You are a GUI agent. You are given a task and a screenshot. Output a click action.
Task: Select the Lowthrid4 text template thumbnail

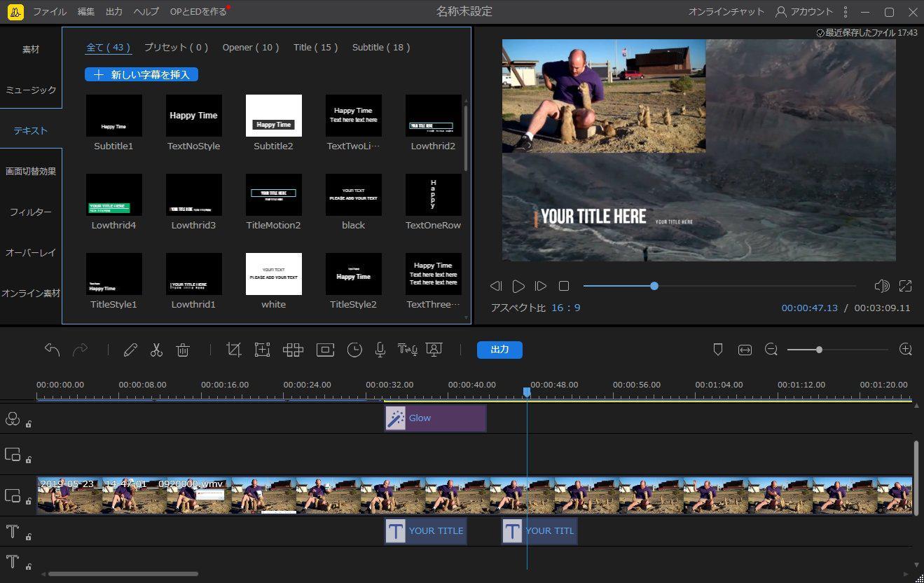pyautogui.click(x=114, y=194)
